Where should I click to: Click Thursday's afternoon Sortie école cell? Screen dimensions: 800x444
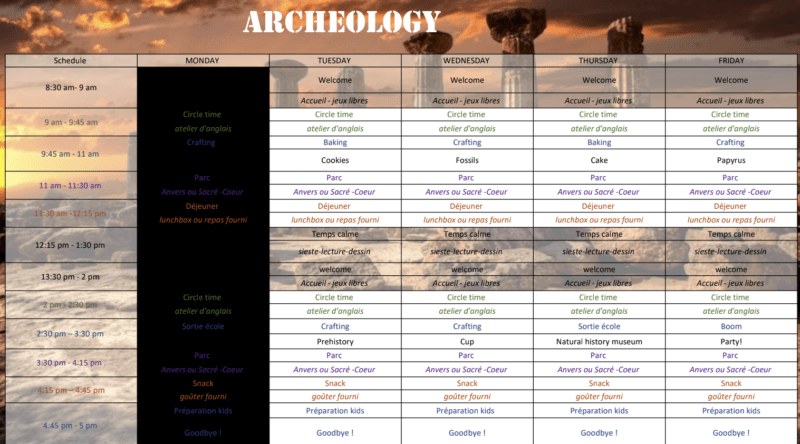click(599, 326)
